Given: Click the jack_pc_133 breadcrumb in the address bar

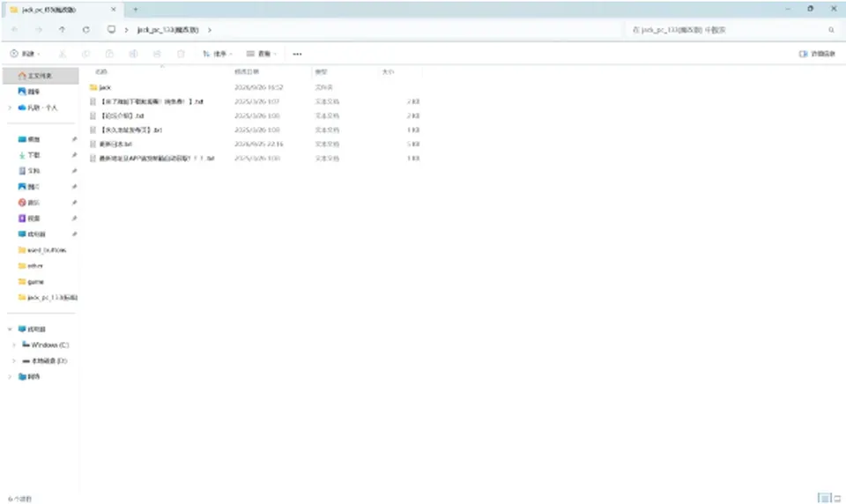Looking at the screenshot, I should click(x=167, y=30).
